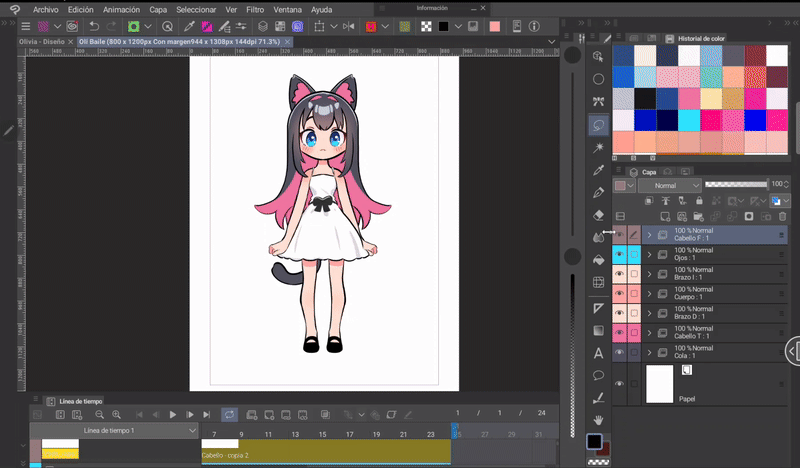
Task: Toggle visibility of Cuerpo layer
Action: [618, 294]
